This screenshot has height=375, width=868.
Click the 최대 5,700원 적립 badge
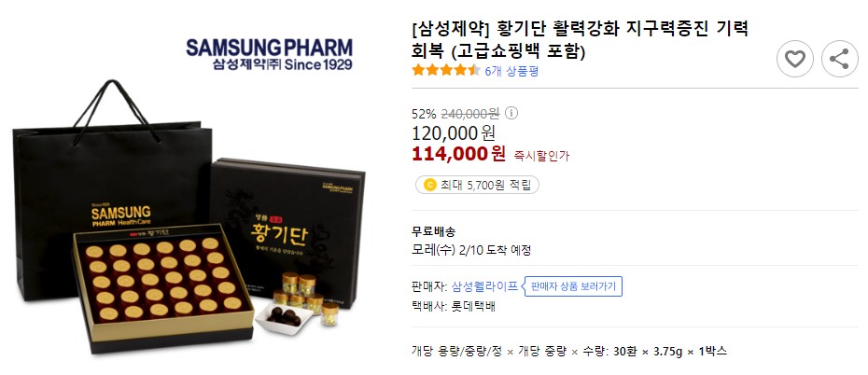(477, 186)
